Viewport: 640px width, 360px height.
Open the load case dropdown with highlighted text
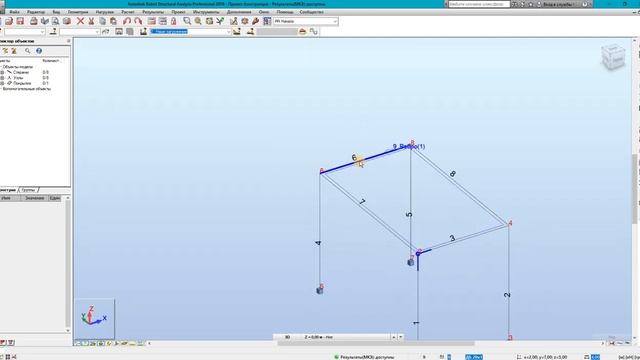pos(190,32)
